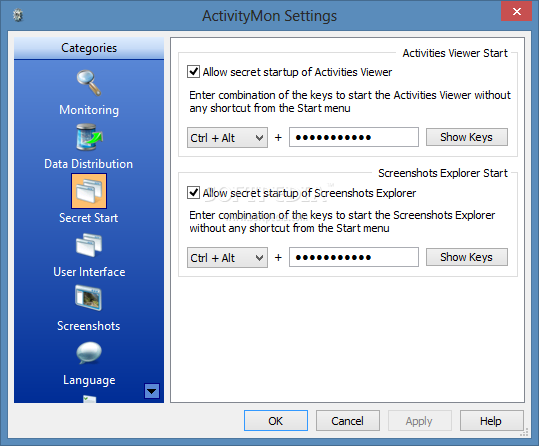Click the Screenshots label in categories
This screenshot has width=539, height=446.
[x=89, y=326]
